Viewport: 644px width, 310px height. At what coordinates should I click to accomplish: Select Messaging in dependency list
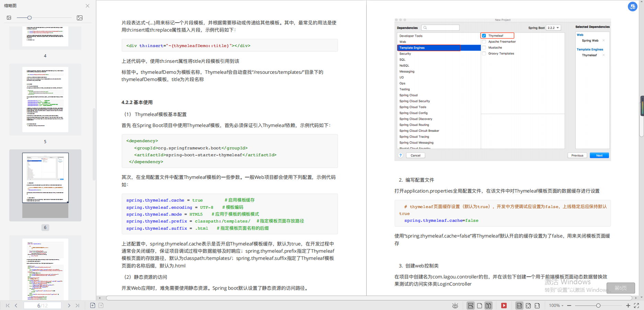pos(407,71)
